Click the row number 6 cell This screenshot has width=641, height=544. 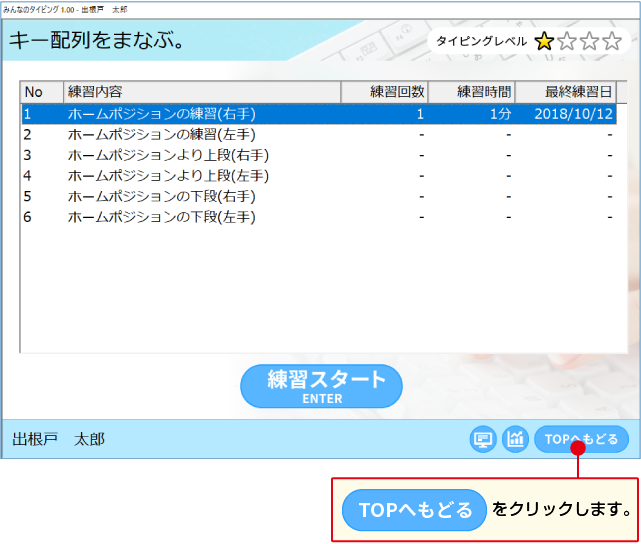[x=27, y=217]
